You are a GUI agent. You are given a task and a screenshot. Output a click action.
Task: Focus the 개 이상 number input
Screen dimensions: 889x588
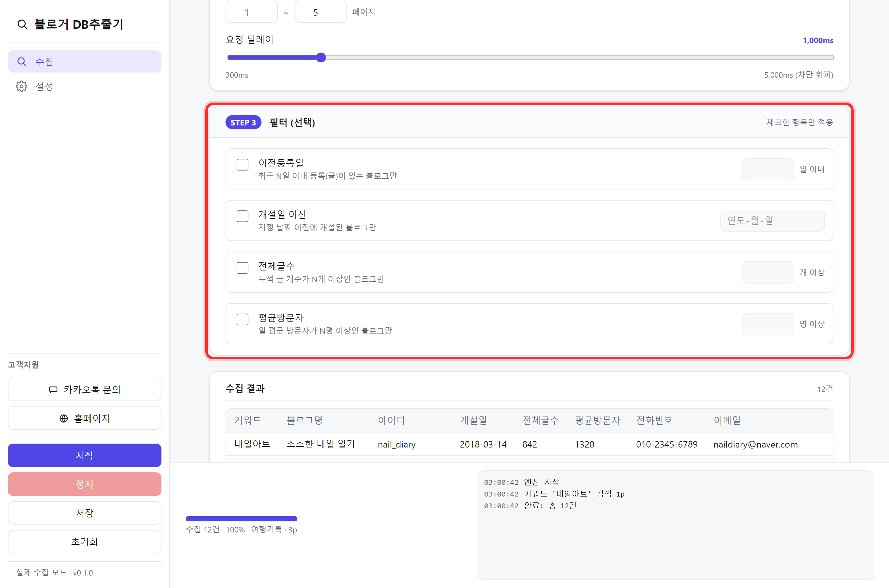[768, 272]
